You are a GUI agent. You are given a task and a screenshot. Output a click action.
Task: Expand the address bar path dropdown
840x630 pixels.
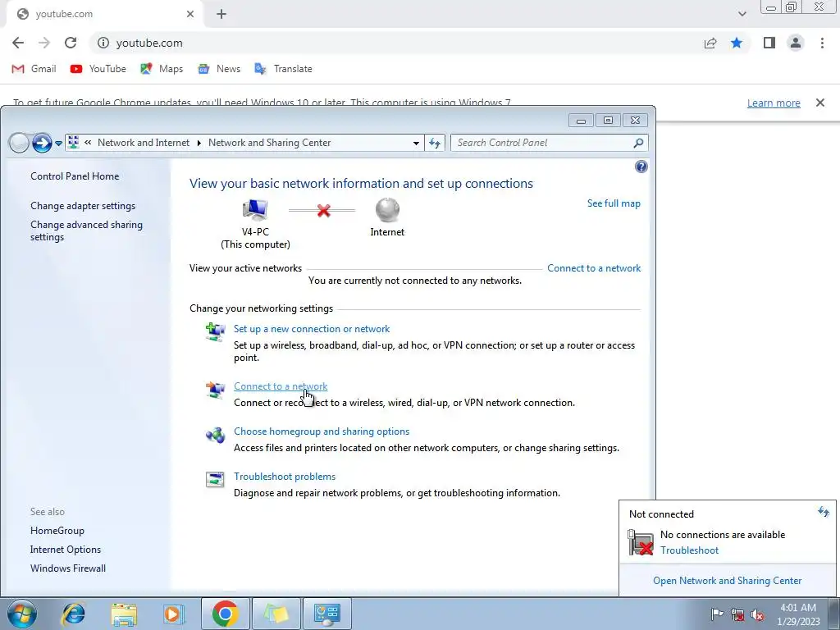(x=416, y=143)
